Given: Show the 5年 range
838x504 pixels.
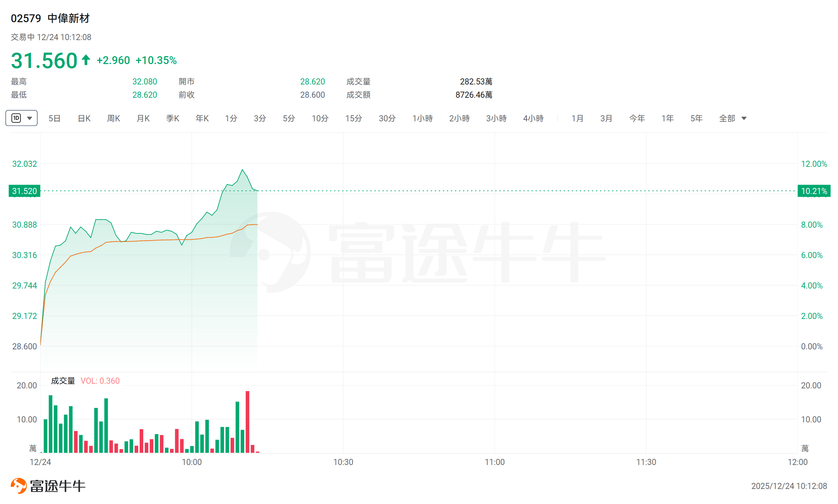Looking at the screenshot, I should 697,118.
